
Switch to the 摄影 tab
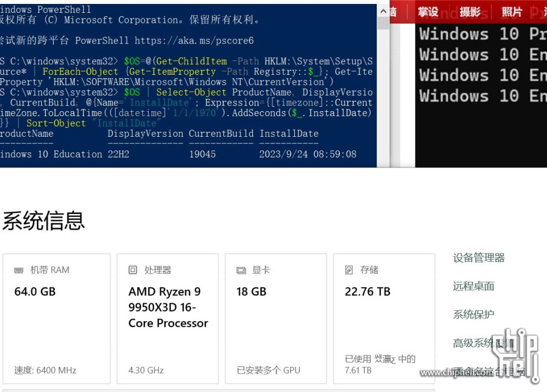tap(470, 12)
